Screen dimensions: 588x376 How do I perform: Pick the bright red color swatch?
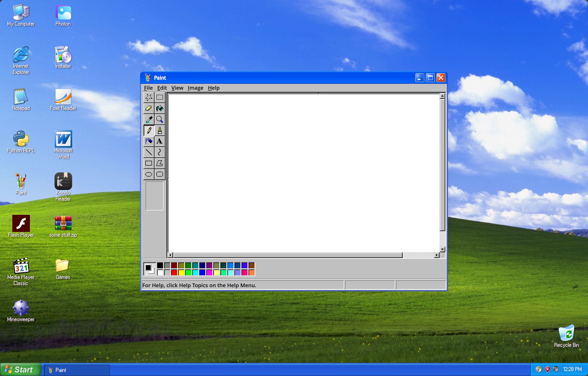174,272
